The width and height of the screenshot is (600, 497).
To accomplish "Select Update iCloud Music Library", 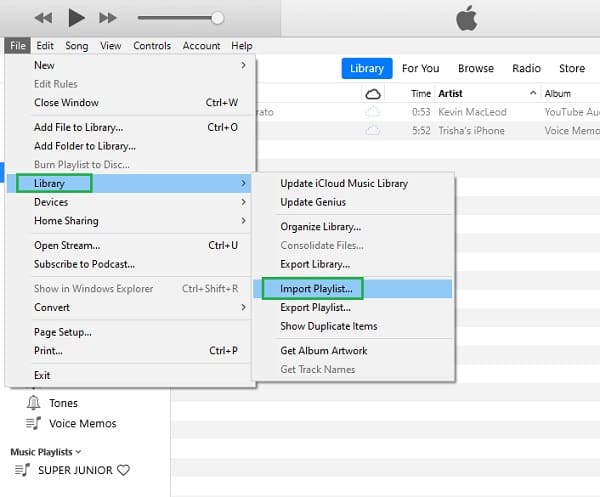I will coord(353,184).
